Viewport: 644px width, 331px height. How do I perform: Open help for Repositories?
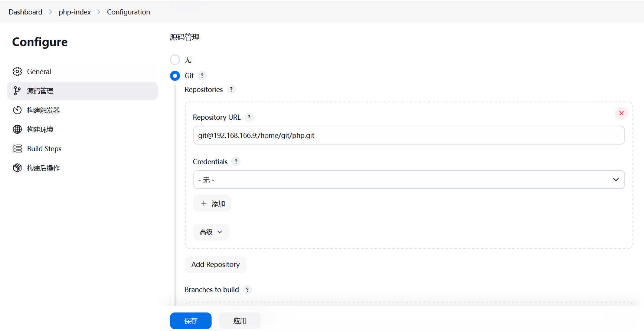coord(231,89)
